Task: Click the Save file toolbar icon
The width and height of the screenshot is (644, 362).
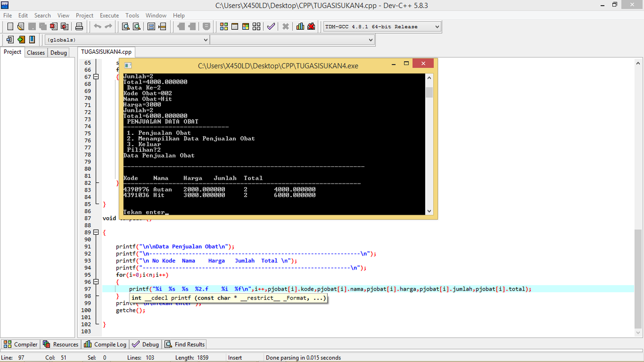Action: tap(32, 27)
